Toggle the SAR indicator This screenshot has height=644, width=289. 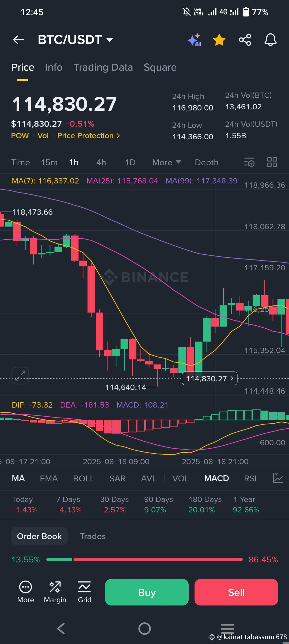pyautogui.click(x=117, y=478)
